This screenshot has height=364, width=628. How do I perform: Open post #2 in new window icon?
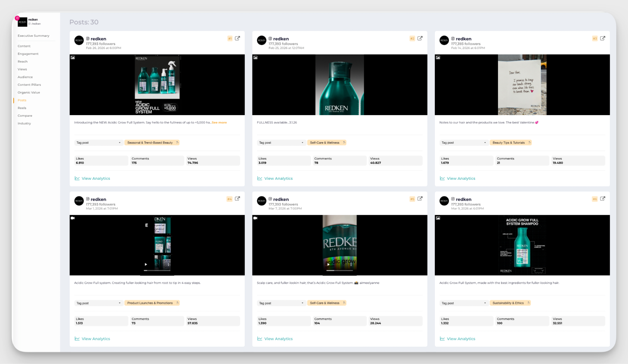[x=420, y=38]
